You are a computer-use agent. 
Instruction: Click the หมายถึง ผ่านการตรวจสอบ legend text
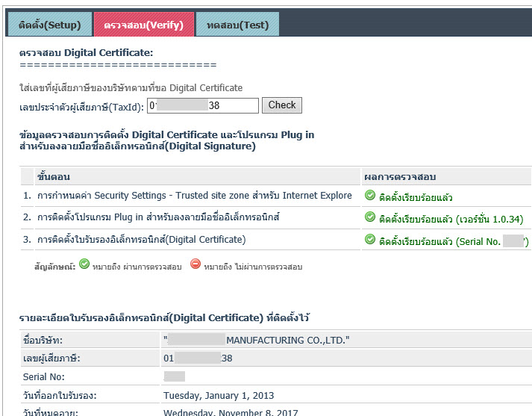(137, 267)
